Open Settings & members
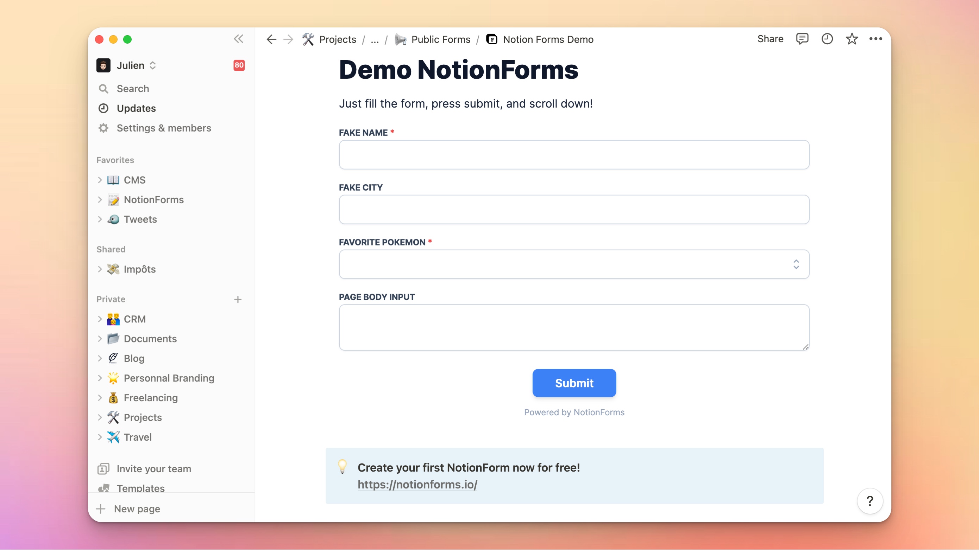The width and height of the screenshot is (980, 550). point(164,128)
